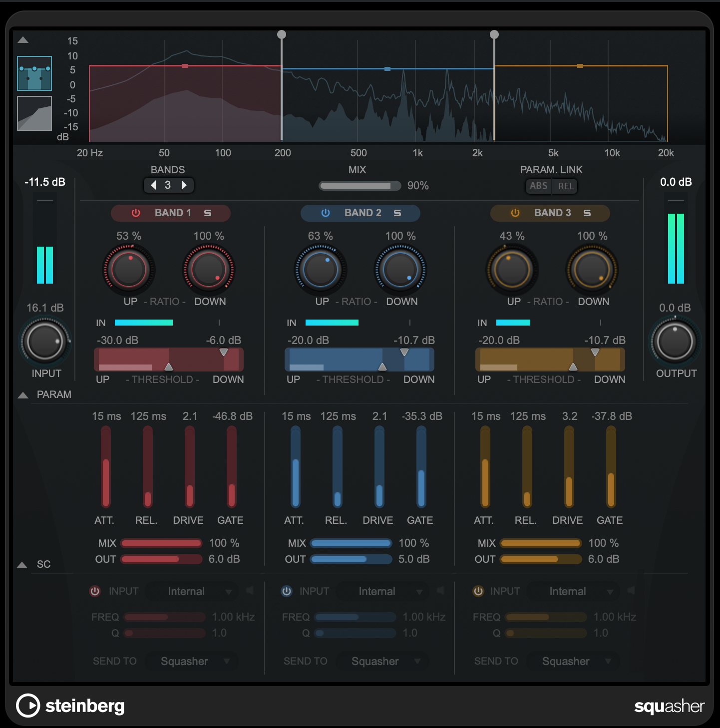Click Band 3 MIX slider
Screen dimensions: 720x728
coord(541,543)
